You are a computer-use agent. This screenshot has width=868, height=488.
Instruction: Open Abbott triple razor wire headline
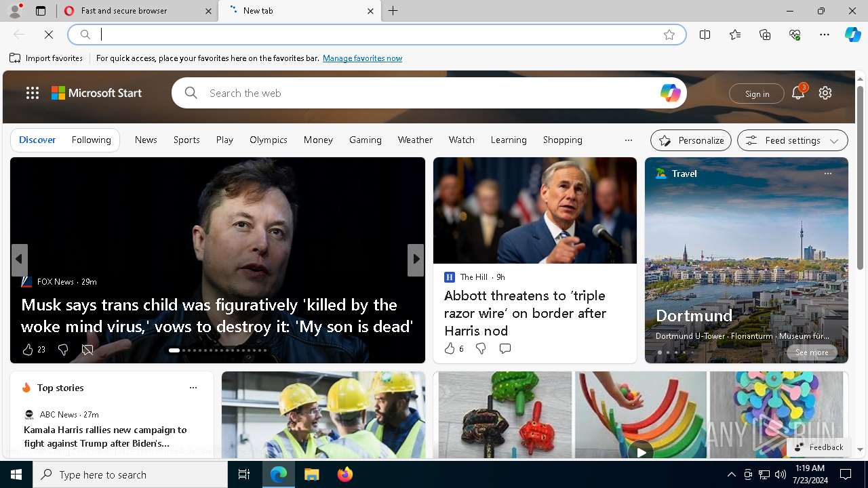pos(525,313)
